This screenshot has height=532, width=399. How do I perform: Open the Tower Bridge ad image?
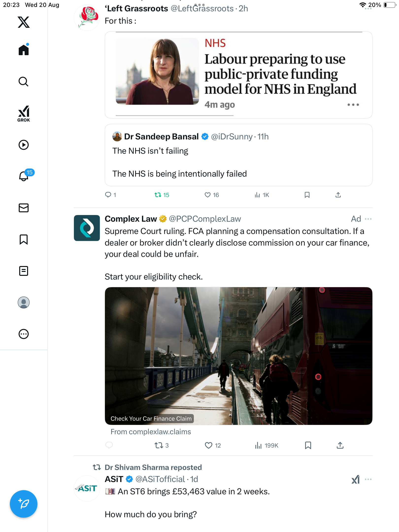click(238, 356)
